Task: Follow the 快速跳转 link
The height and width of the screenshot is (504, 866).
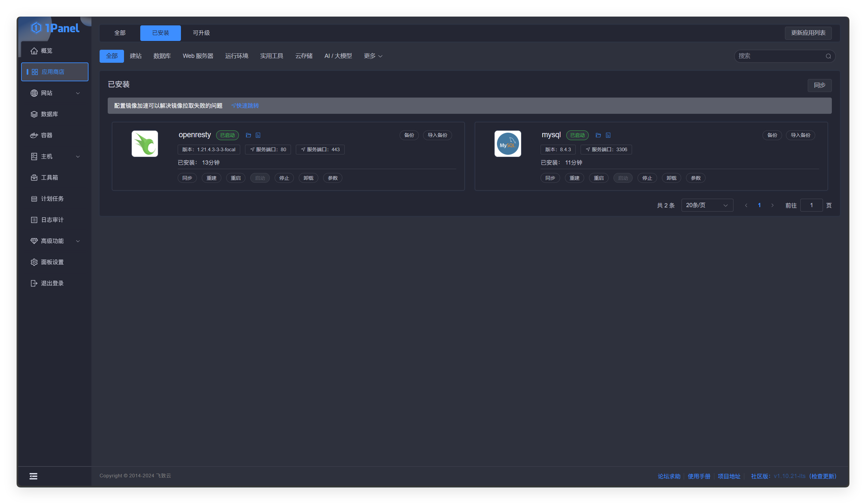Action: [245, 106]
